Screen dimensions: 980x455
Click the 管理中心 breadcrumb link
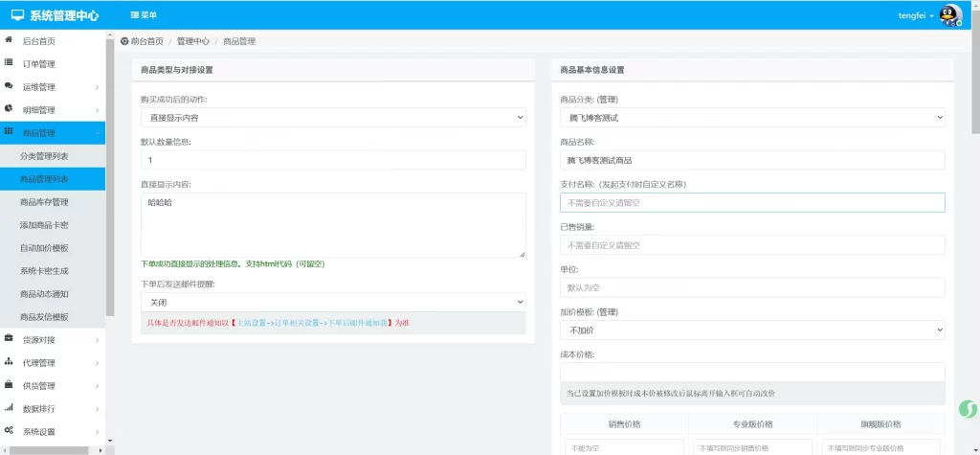tap(192, 42)
